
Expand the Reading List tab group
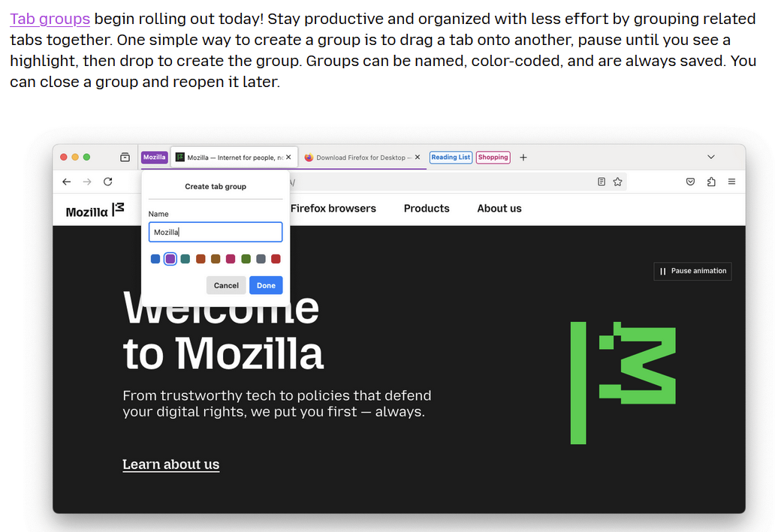pos(451,158)
